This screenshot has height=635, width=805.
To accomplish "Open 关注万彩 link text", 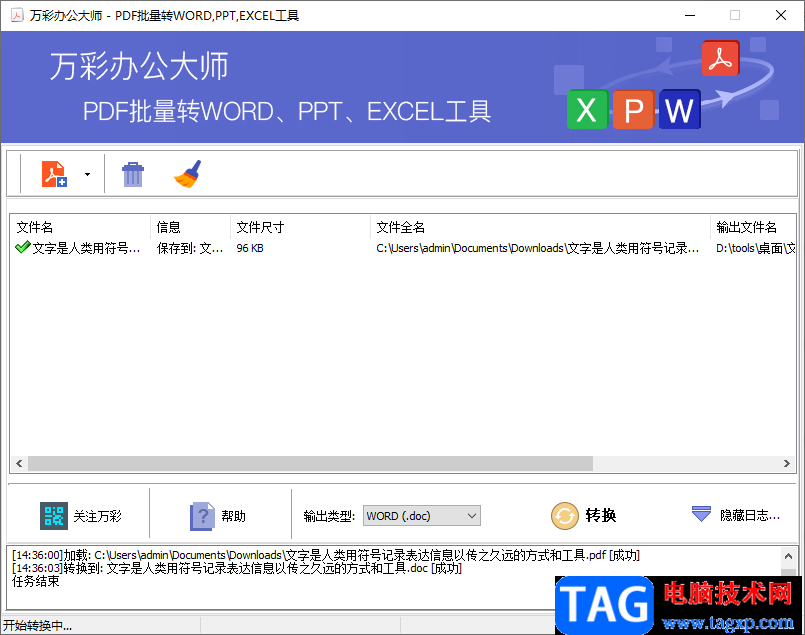I will click(x=97, y=515).
